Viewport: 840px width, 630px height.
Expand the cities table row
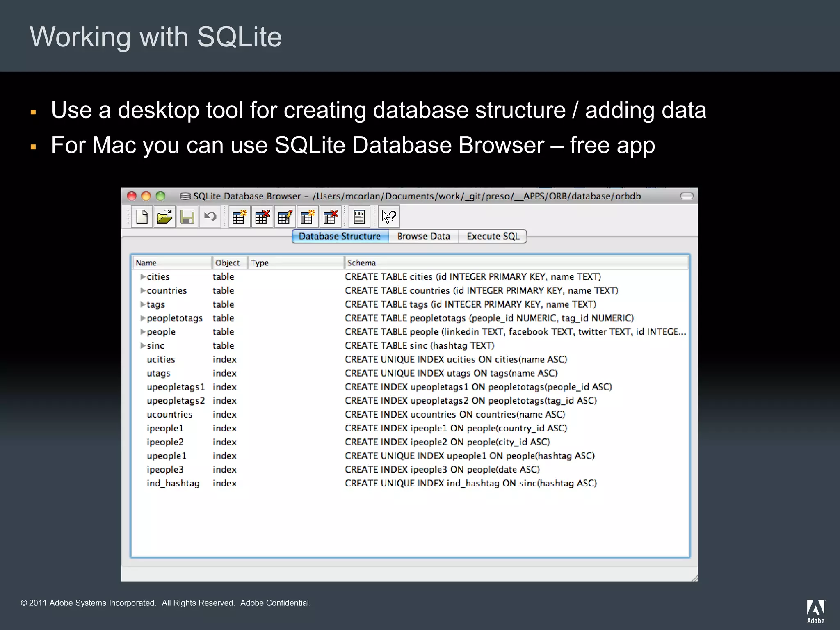(x=143, y=277)
